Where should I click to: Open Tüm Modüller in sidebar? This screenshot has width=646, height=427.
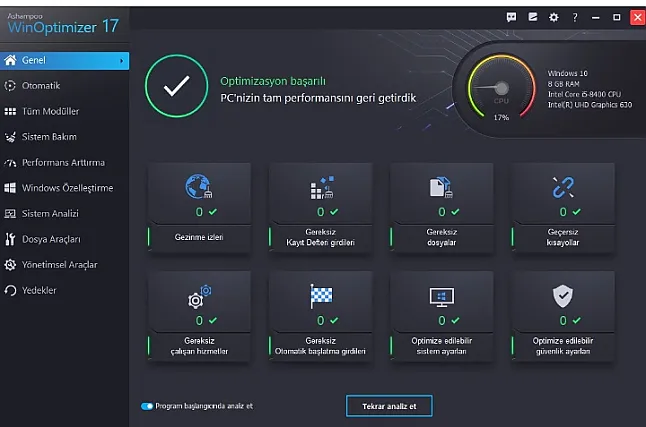pyautogui.click(x=65, y=111)
